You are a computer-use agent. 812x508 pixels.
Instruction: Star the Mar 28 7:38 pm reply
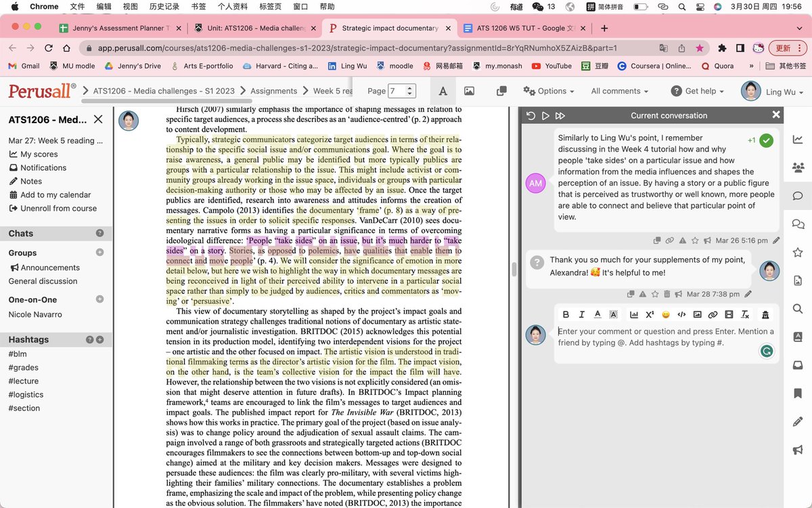(x=655, y=294)
